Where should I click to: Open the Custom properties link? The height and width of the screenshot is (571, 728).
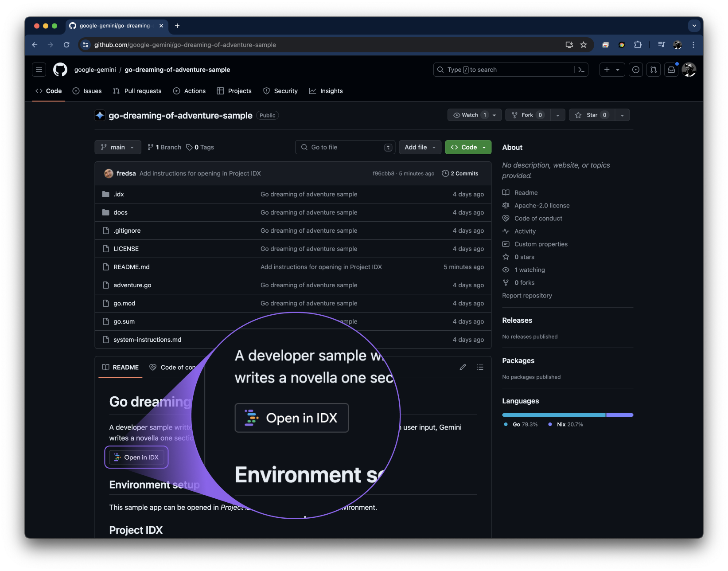pos(541,244)
